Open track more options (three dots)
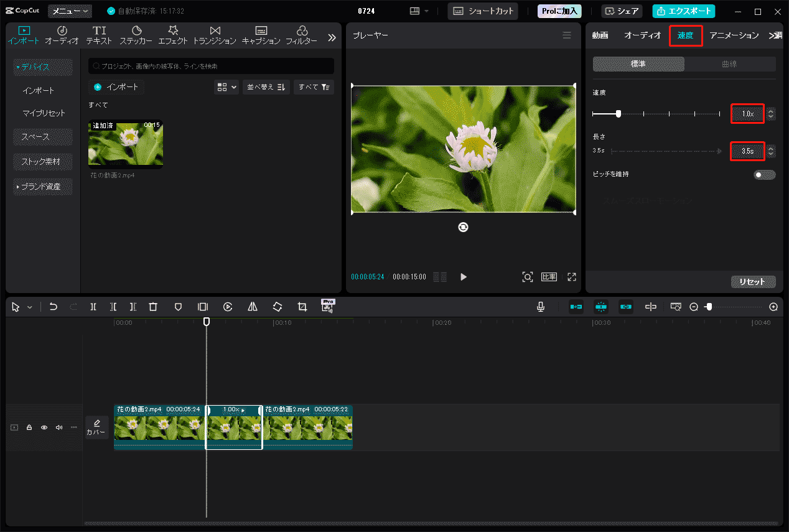Viewport: 789px width, 532px height. click(x=74, y=427)
